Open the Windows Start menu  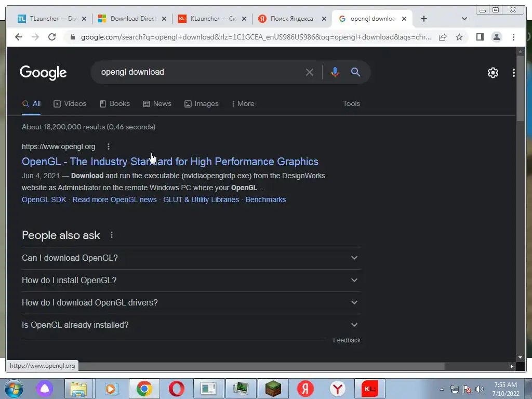point(14,389)
